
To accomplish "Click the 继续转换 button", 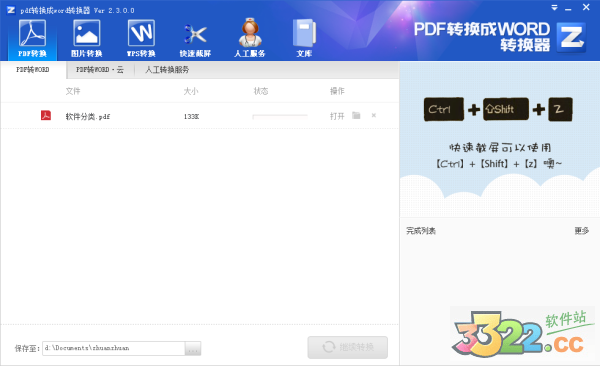I will (347, 347).
